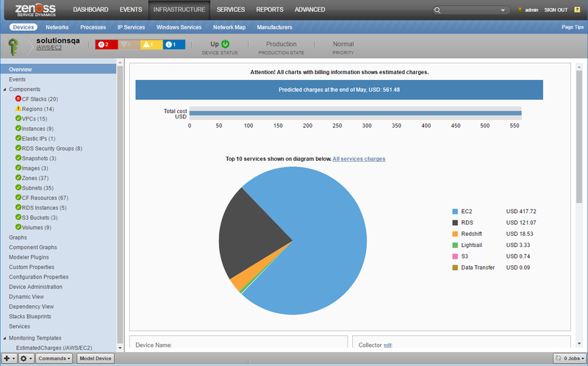Open the Commands dropdown menu

click(54, 359)
